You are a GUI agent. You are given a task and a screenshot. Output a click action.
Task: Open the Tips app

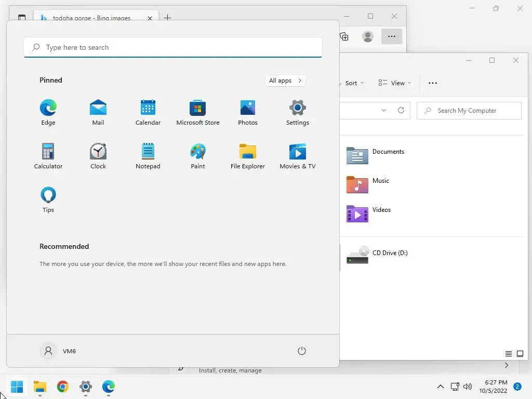click(48, 200)
